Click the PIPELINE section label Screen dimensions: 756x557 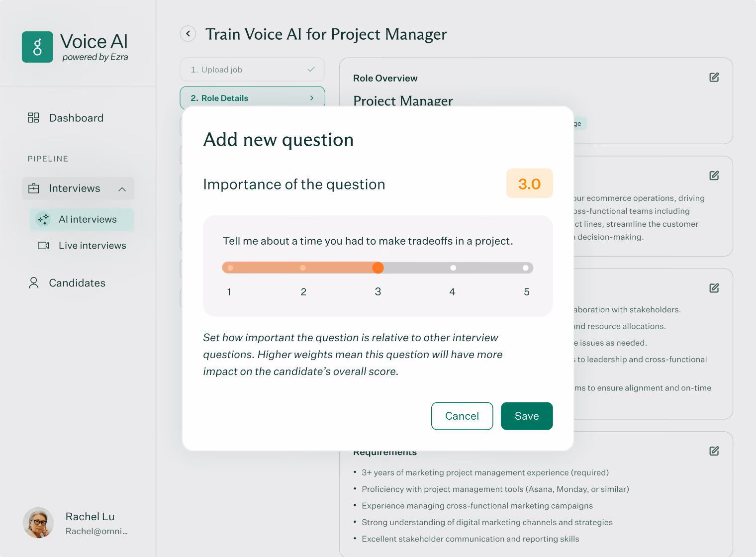48,159
